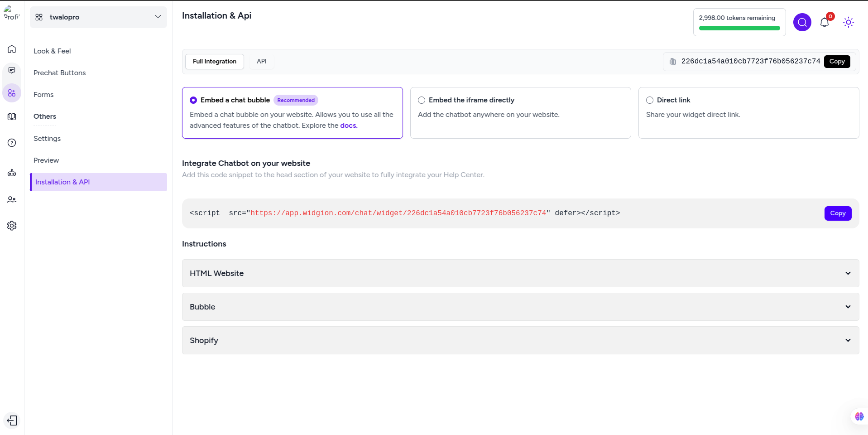
Task: Open the bot icon in left rail
Action: pos(12,173)
